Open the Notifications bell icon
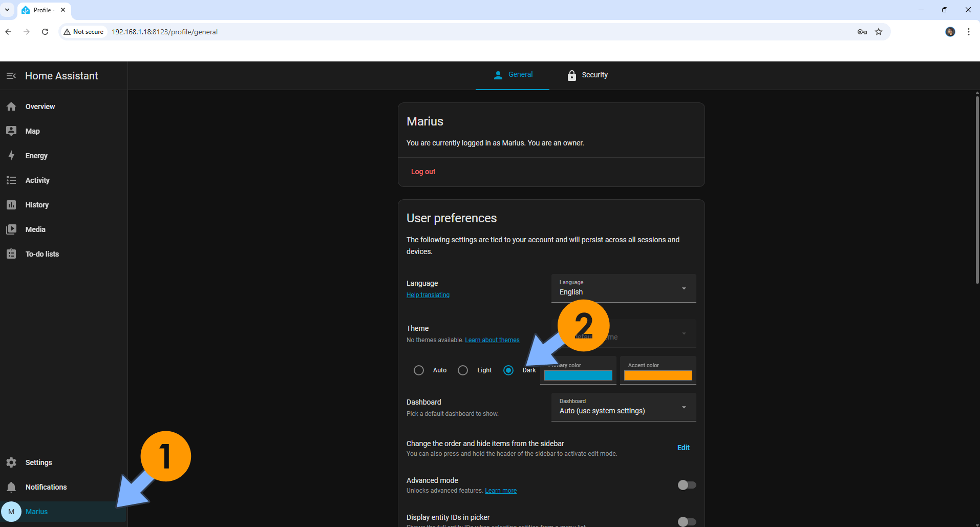980x527 pixels. (11, 487)
